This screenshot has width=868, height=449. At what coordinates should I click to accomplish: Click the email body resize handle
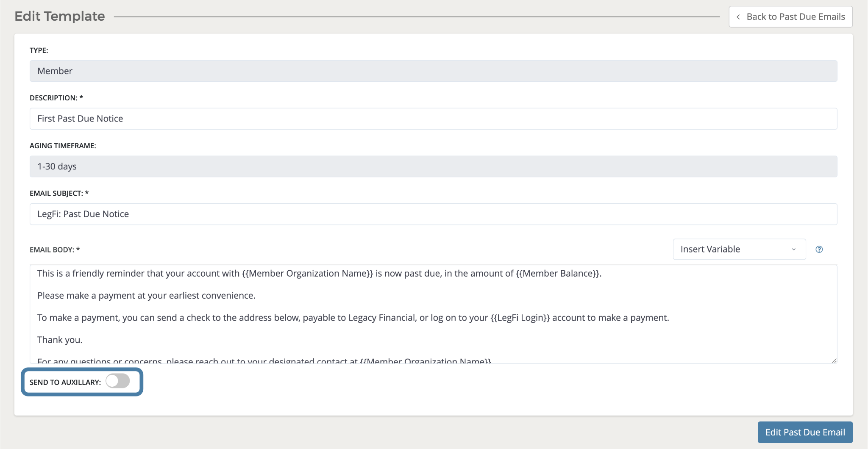click(x=834, y=360)
